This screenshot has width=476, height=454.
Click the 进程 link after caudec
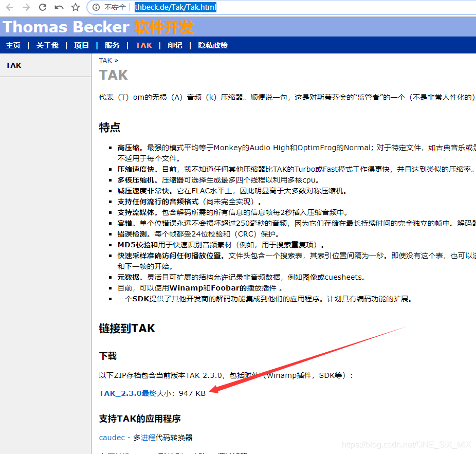[x=148, y=438]
